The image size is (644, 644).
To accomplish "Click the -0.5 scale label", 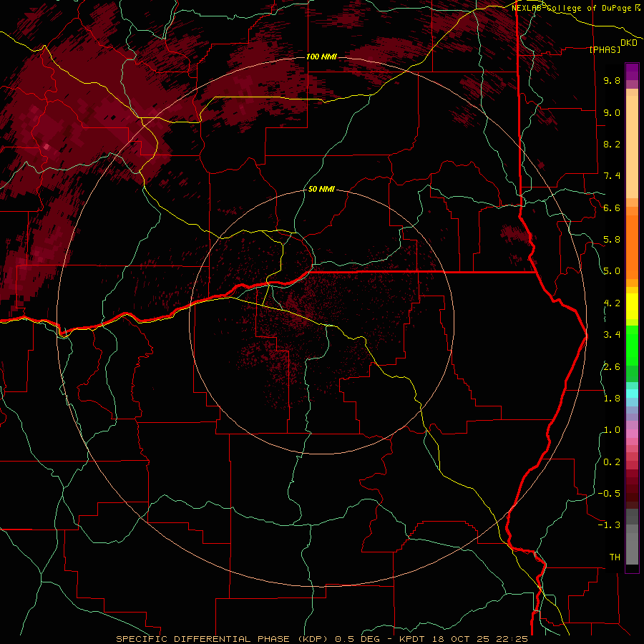I will point(609,494).
